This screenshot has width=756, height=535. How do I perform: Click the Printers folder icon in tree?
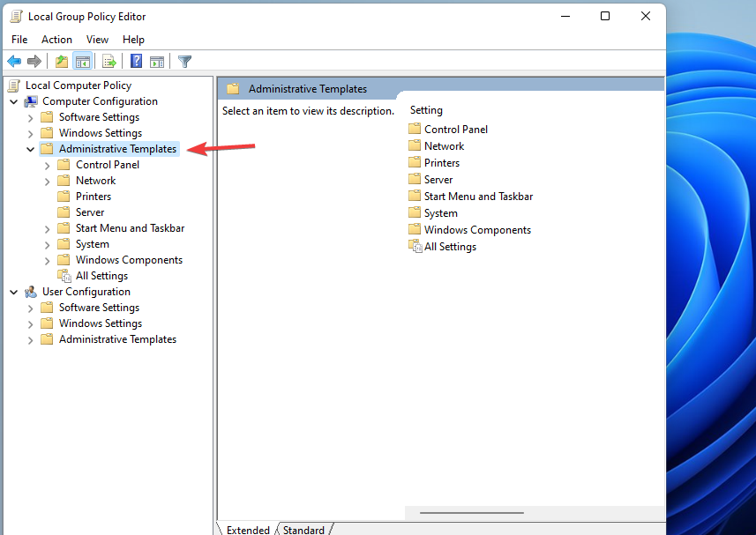(64, 197)
